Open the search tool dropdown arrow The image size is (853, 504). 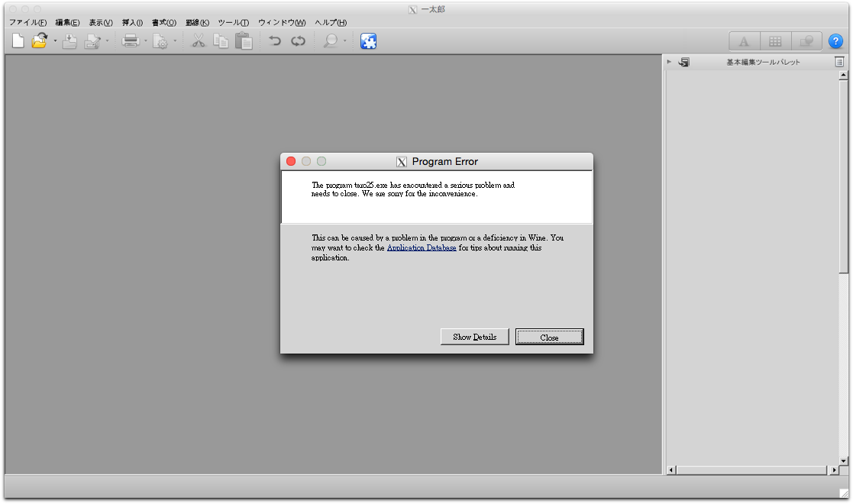(345, 41)
